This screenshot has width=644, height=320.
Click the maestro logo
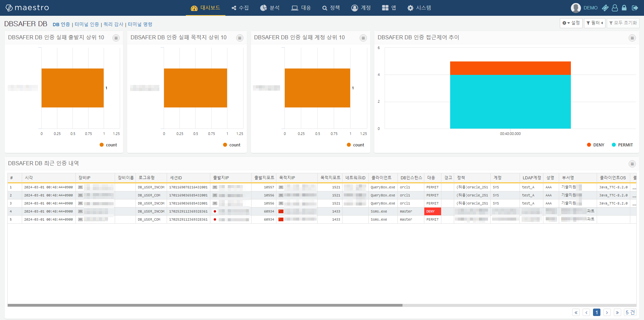point(27,8)
